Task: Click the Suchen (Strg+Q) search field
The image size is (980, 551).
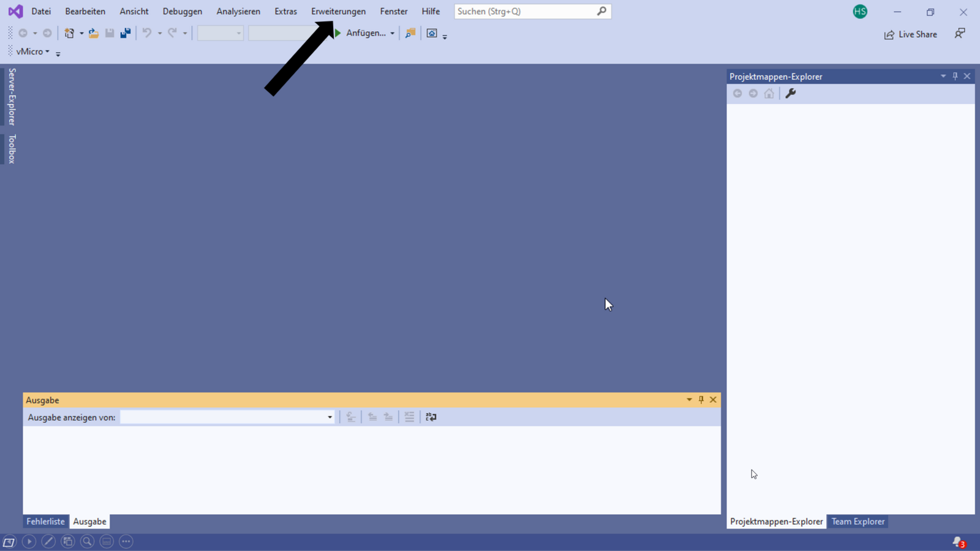Action: [525, 12]
